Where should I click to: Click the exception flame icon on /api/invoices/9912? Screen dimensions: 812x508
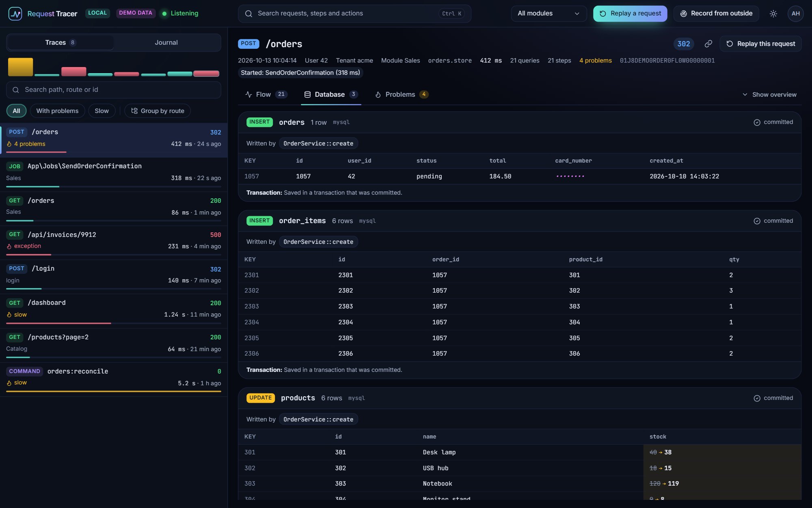pyautogui.click(x=9, y=246)
